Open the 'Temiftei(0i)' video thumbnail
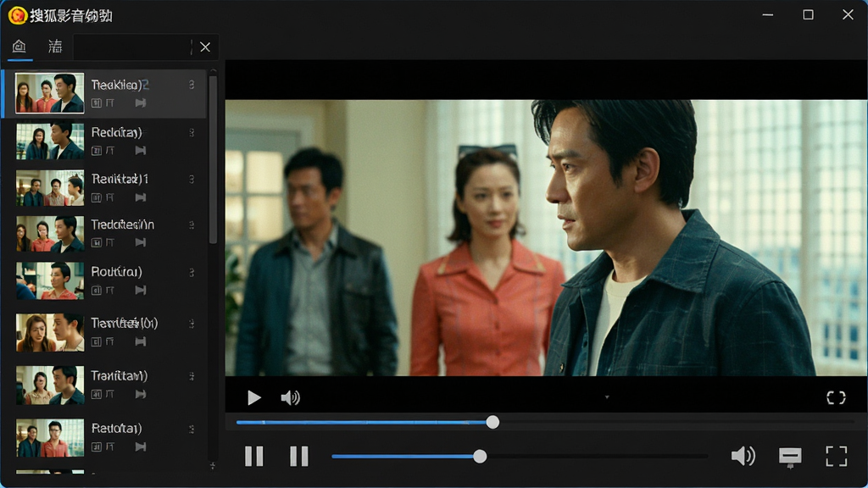Screen dimensions: 868x488 (50, 332)
